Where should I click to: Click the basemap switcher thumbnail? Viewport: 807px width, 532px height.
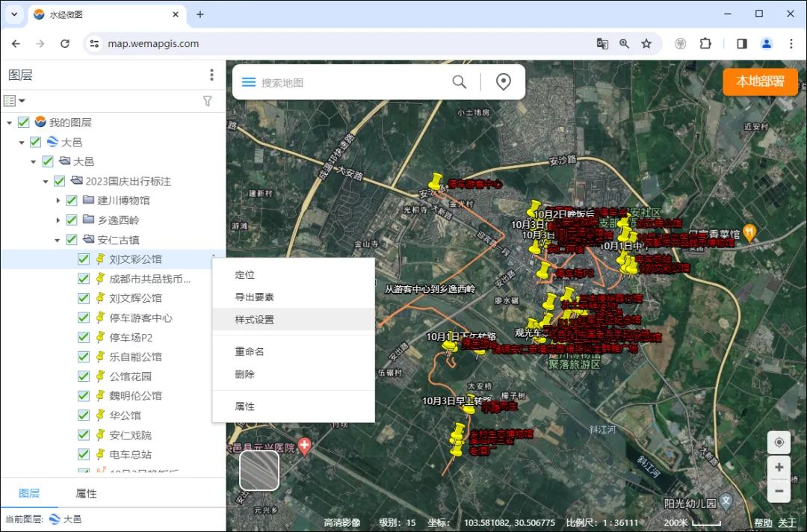[259, 471]
